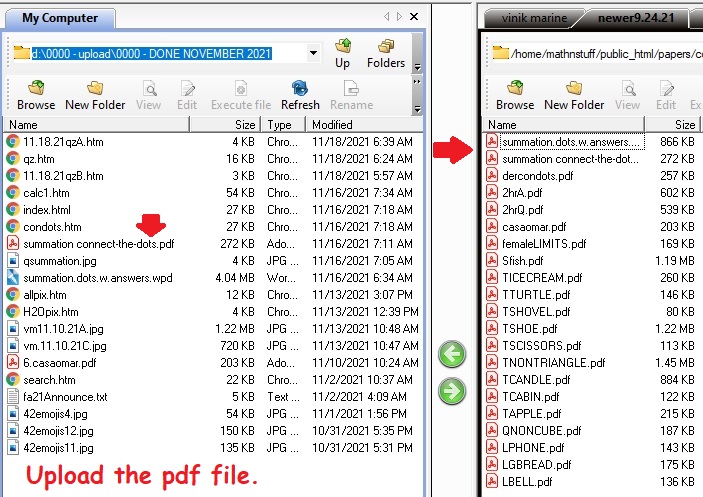Sort local files by Size column
Viewport: 703px width, 497px height.
pos(245,125)
